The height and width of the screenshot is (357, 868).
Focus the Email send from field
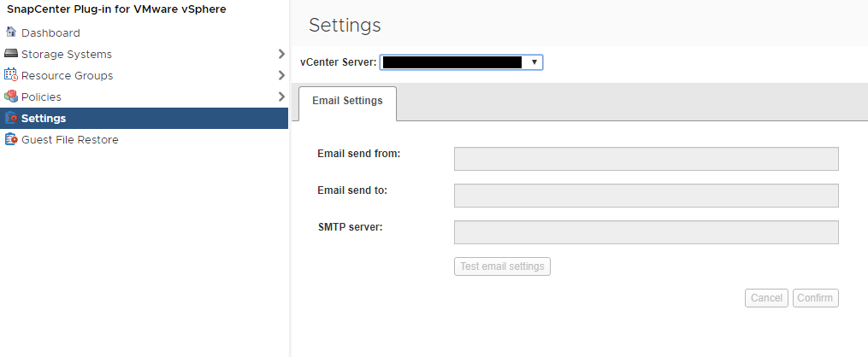(646, 159)
